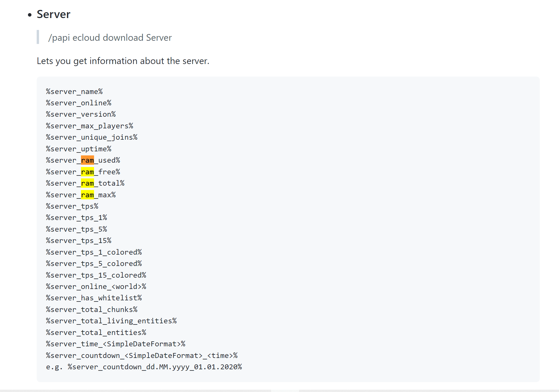Click the %server_version% placeholder text
559x392 pixels.
[81, 114]
